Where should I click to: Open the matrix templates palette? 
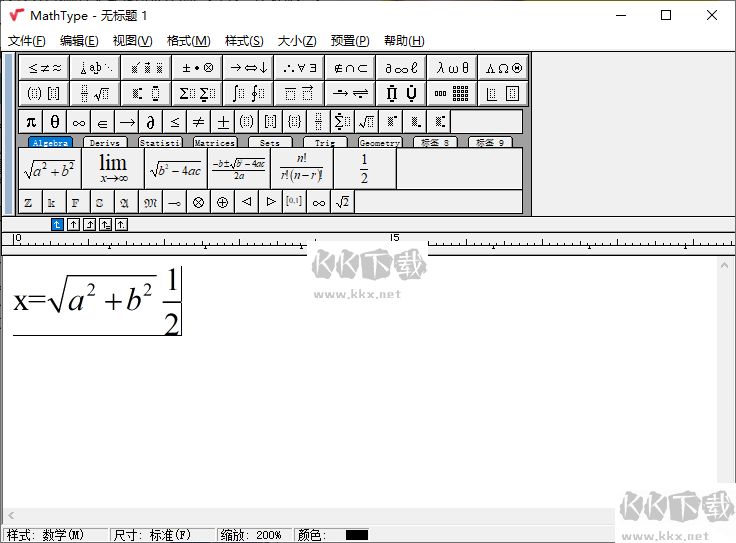coord(452,93)
